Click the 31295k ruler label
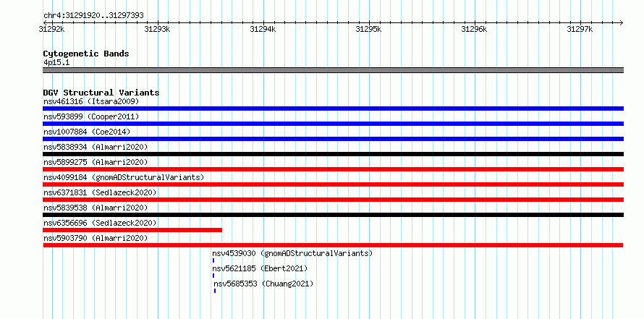 pyautogui.click(x=368, y=29)
